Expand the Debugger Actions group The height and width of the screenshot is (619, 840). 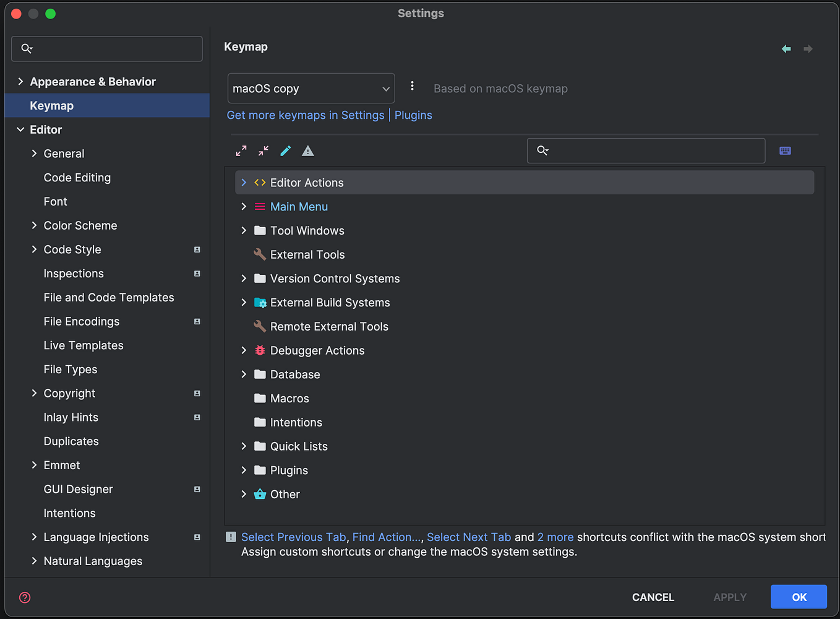click(x=244, y=350)
